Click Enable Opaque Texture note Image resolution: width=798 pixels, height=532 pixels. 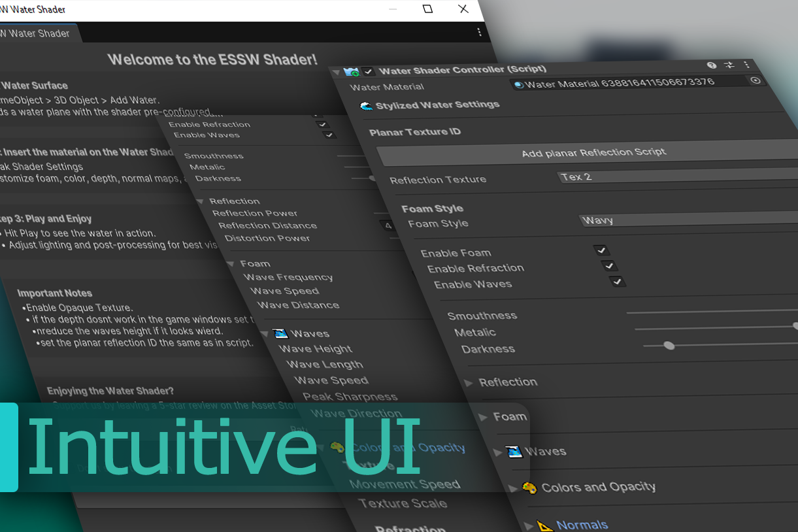point(79,308)
